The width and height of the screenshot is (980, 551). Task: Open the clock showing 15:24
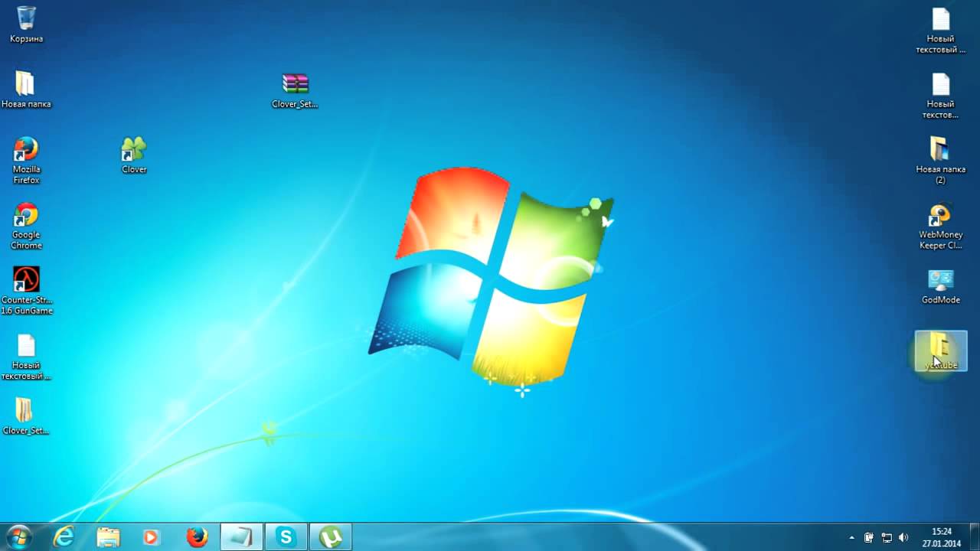(x=942, y=537)
